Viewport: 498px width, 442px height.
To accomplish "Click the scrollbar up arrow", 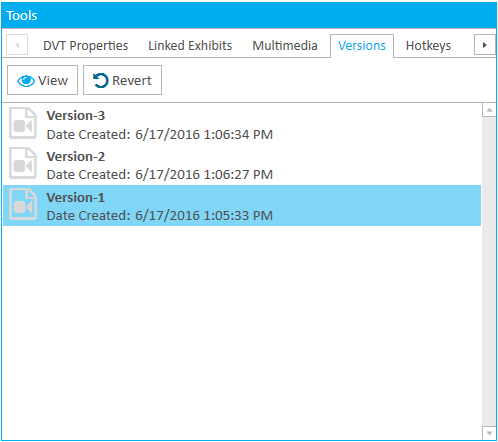I will coord(489,110).
